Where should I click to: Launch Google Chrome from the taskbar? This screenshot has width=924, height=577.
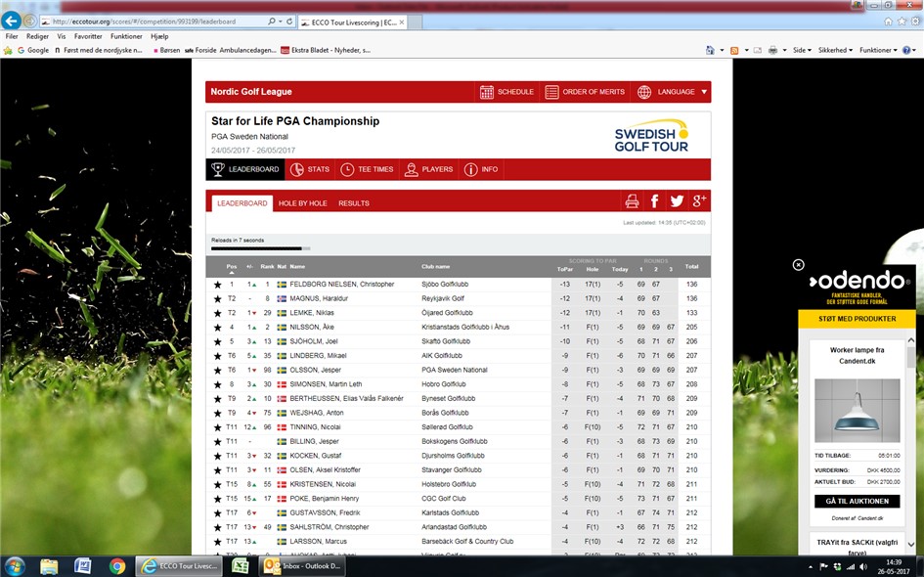click(117, 566)
